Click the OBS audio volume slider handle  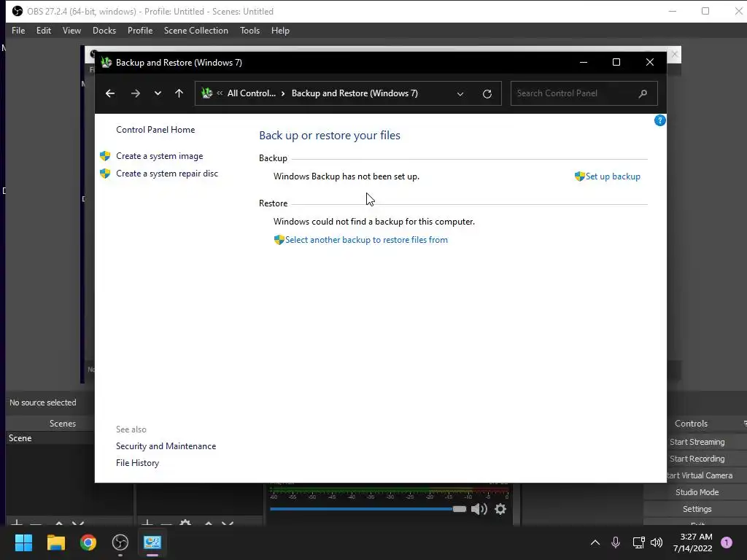460,509
